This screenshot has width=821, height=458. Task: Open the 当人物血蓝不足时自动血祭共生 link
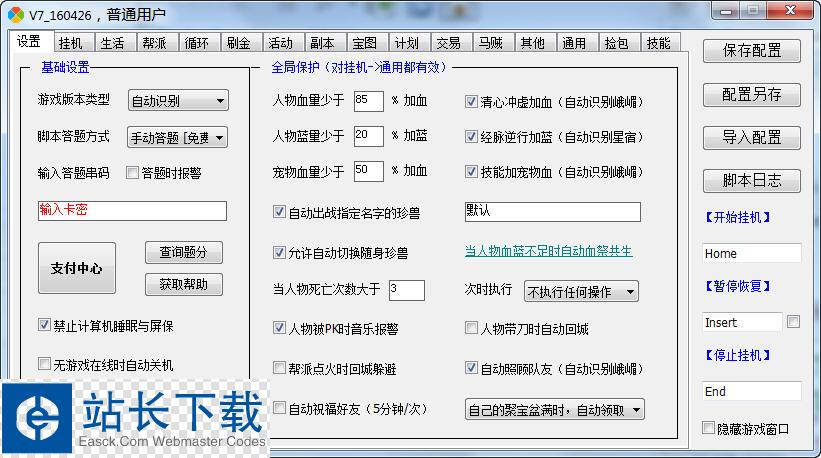coord(549,251)
